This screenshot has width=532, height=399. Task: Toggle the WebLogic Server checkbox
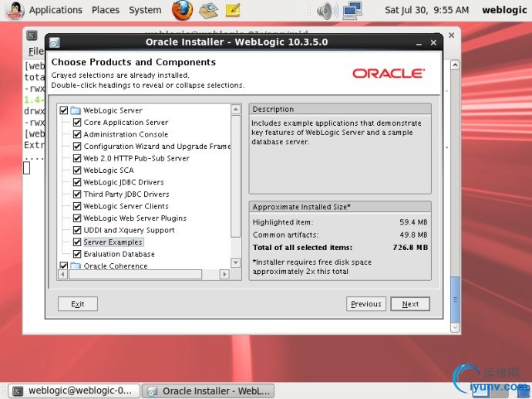pos(64,110)
